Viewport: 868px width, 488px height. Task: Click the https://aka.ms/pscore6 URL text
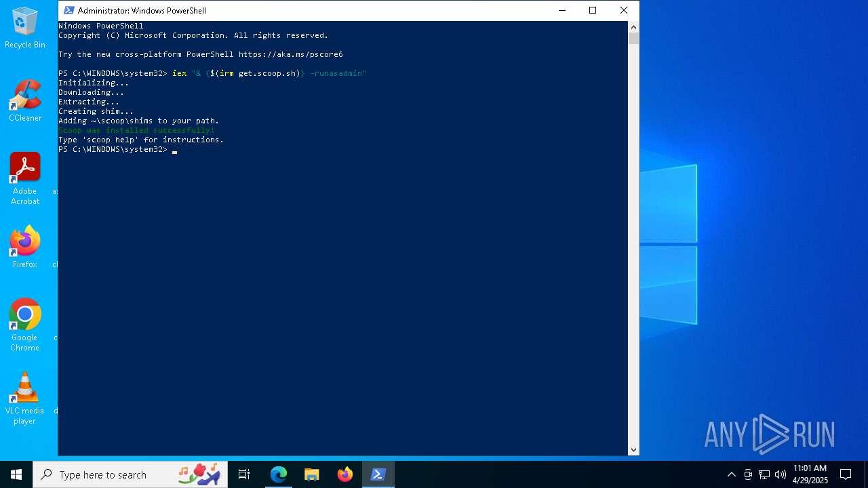tap(291, 54)
